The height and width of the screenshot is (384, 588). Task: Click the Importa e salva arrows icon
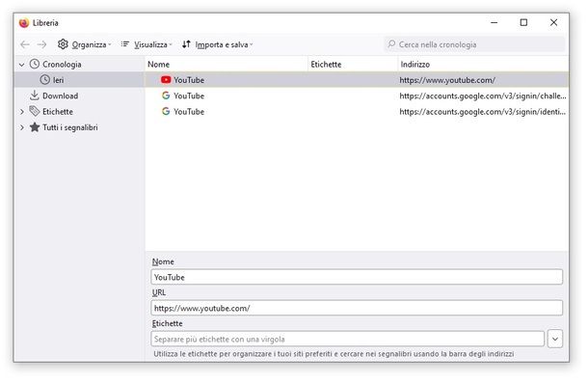(x=186, y=44)
